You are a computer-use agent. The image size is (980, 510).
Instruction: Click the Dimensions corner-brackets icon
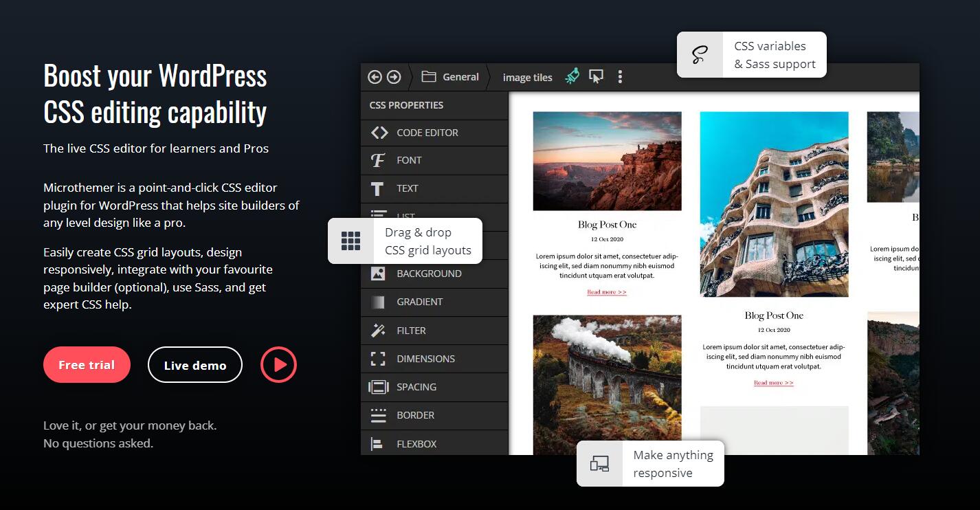coord(378,359)
